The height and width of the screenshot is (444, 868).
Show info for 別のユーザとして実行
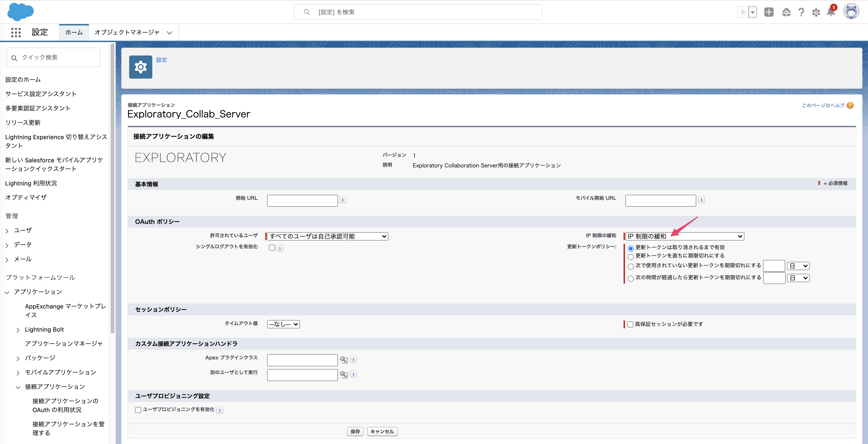coord(353,374)
